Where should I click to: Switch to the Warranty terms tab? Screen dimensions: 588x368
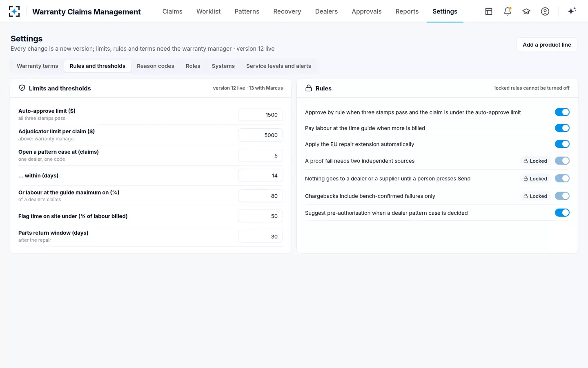pos(38,66)
